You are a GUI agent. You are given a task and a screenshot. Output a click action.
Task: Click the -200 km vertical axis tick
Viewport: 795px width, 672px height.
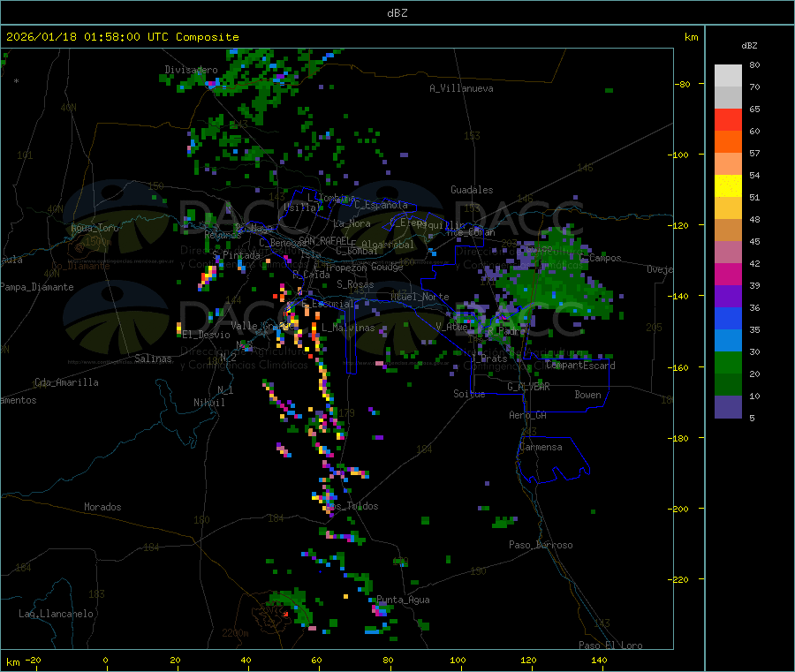click(678, 509)
